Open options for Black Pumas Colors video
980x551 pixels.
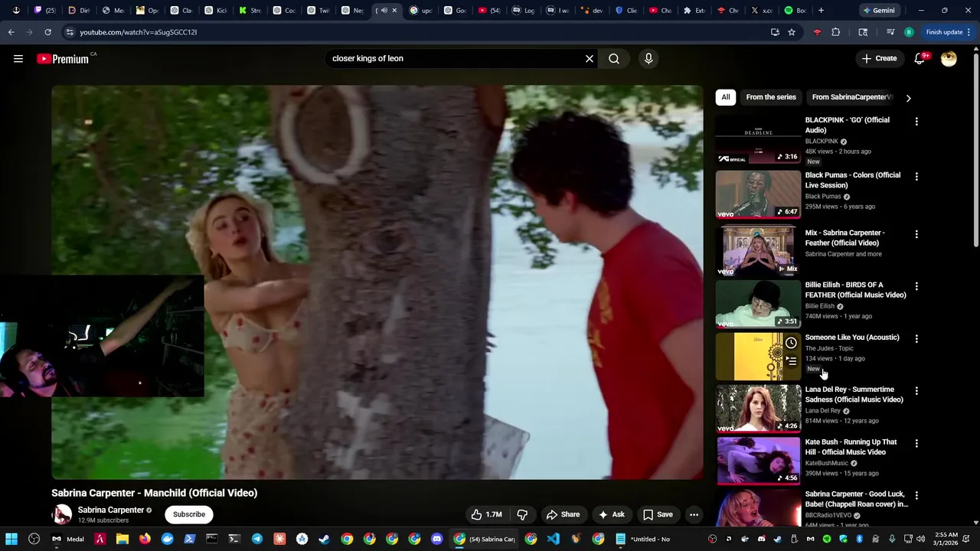(916, 176)
